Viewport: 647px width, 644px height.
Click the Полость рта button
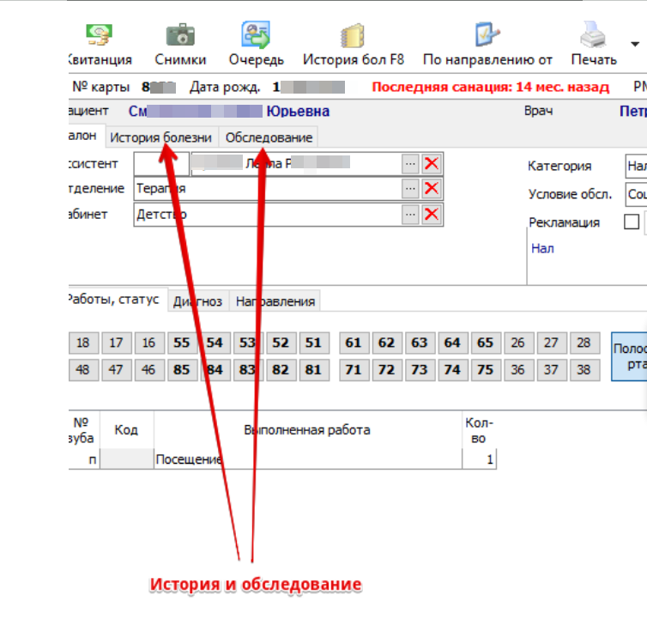(x=629, y=356)
